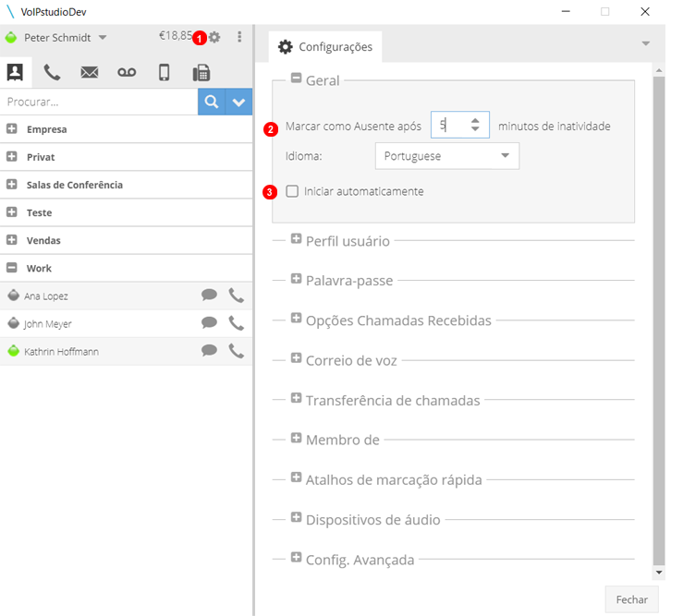Decrease inactivity minutes with down arrow
683x616 pixels.
[475, 129]
